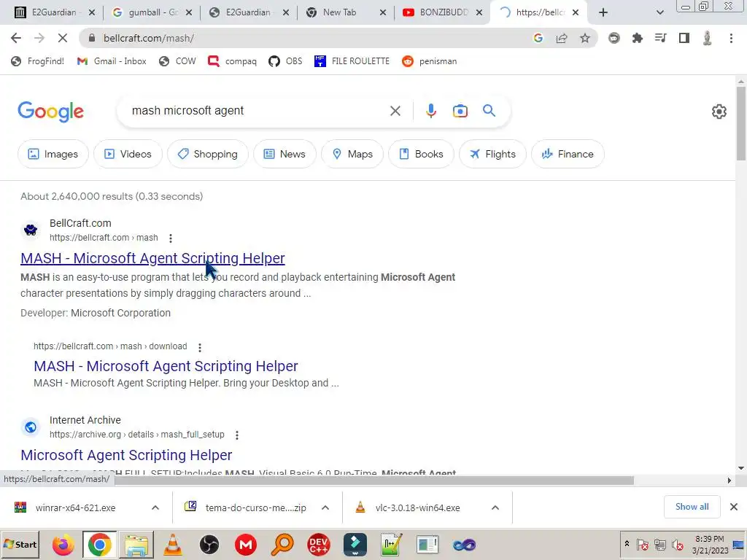Viewport: 747px width, 560px height.
Task: Open a new browser tab
Action: (603, 12)
